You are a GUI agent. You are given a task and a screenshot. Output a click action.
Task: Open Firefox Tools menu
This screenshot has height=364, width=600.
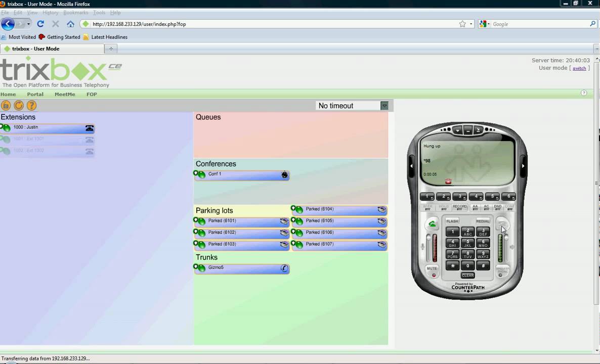tap(99, 13)
